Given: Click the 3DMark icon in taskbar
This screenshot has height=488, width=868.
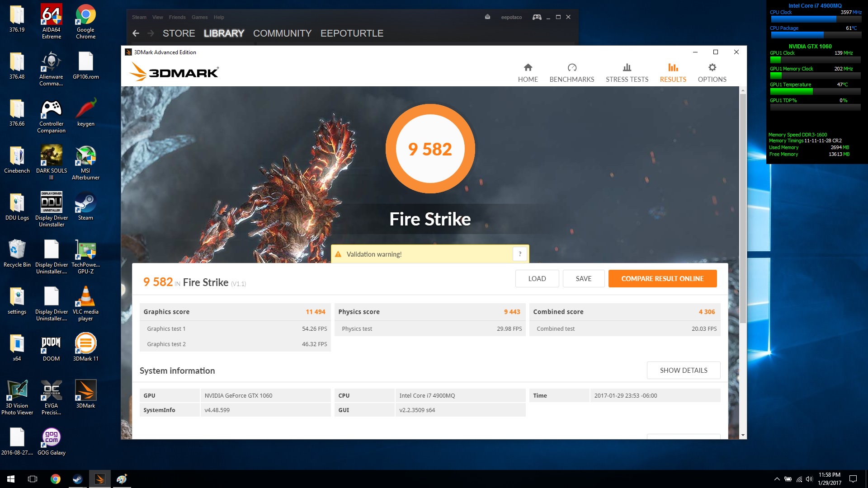Looking at the screenshot, I should click(99, 479).
